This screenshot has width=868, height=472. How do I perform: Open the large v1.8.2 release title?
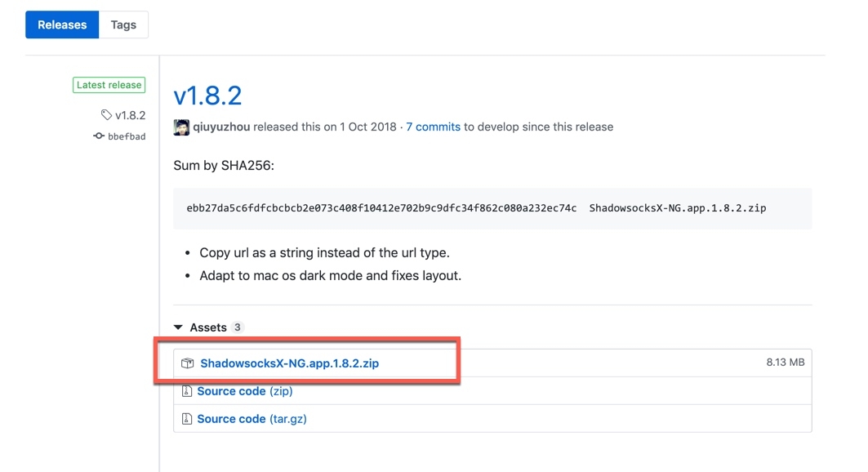[207, 96]
